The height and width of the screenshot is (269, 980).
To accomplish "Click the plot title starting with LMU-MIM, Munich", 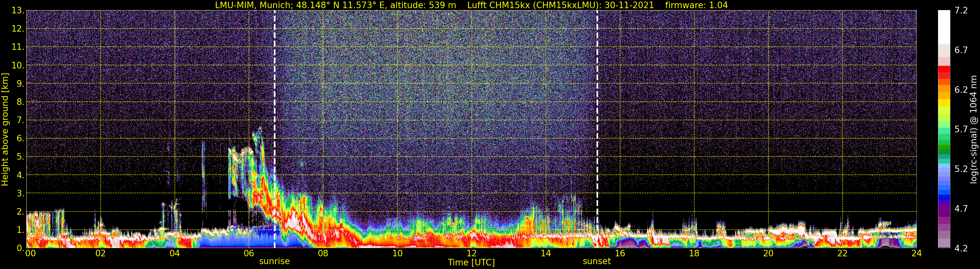I will pyautogui.click(x=471, y=5).
